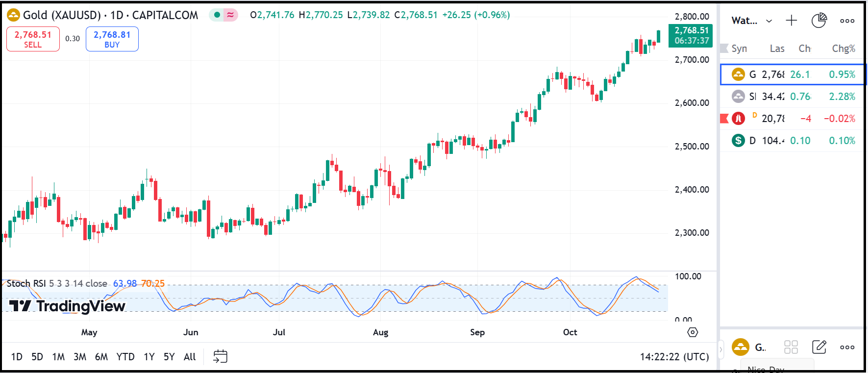The image size is (868, 373).
Task: Click the green market open status dot
Action: (x=217, y=15)
